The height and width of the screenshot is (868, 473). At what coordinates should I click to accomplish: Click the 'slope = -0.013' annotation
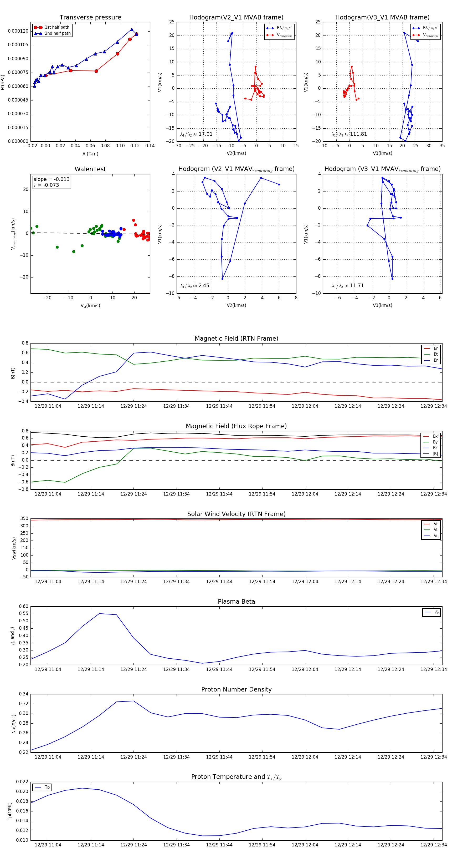pyautogui.click(x=52, y=179)
